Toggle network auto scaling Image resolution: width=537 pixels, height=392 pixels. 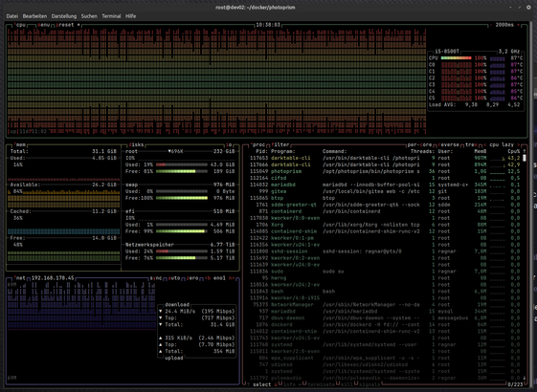click(x=174, y=278)
